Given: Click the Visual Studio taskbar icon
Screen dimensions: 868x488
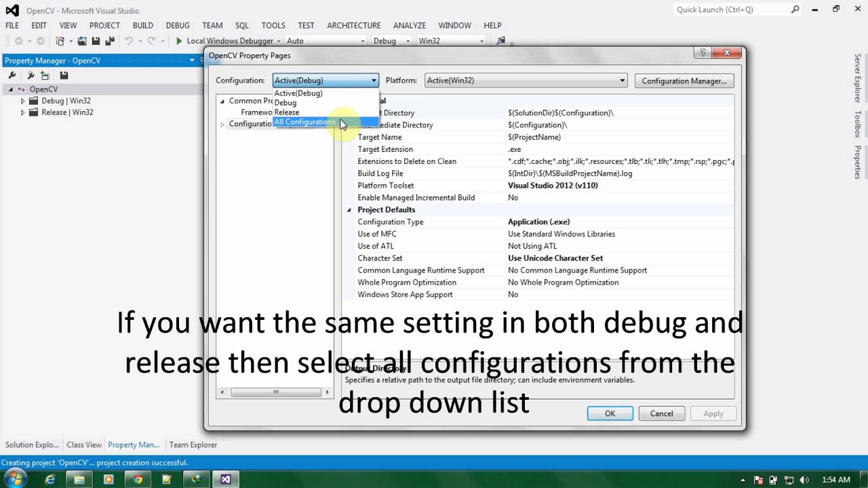Looking at the screenshot, I should (x=225, y=479).
